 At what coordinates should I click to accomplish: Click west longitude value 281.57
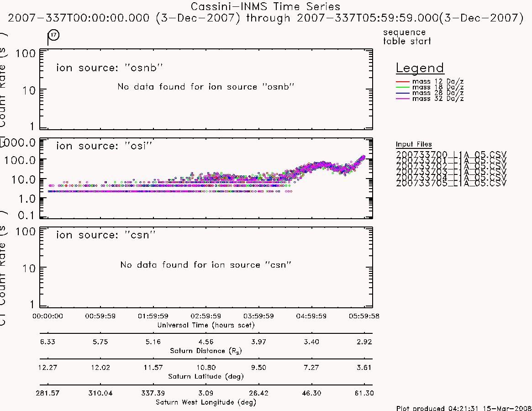[x=47, y=393]
